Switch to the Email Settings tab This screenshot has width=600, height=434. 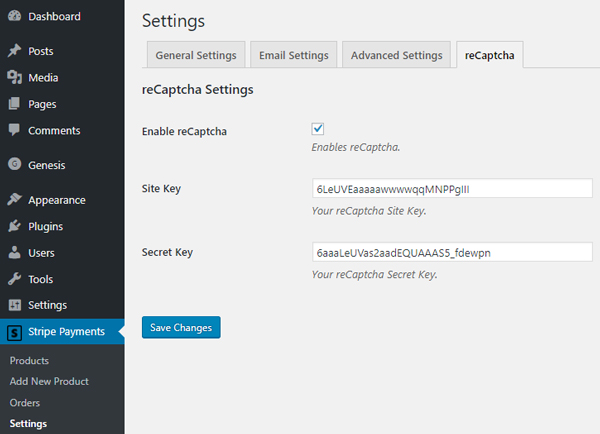pyautogui.click(x=293, y=55)
